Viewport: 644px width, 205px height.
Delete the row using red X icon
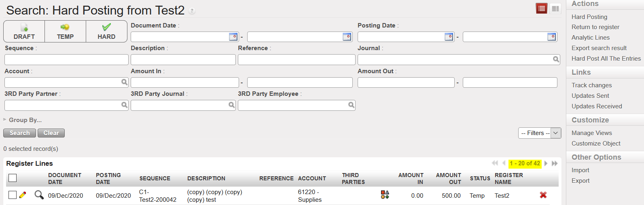(x=543, y=195)
